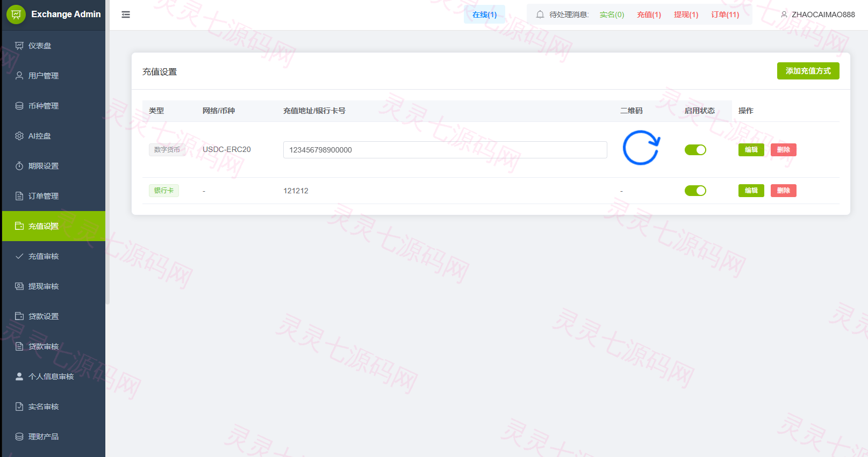
Task: Click the 仪表盘 dashboard icon
Action: 19,46
